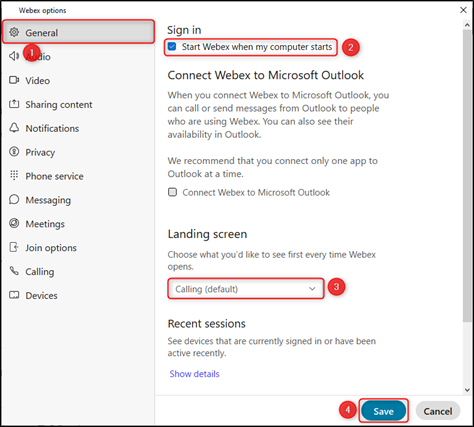Uncheck Start Webex when my computer starts
Screen dimensions: 474x427
tap(172, 46)
